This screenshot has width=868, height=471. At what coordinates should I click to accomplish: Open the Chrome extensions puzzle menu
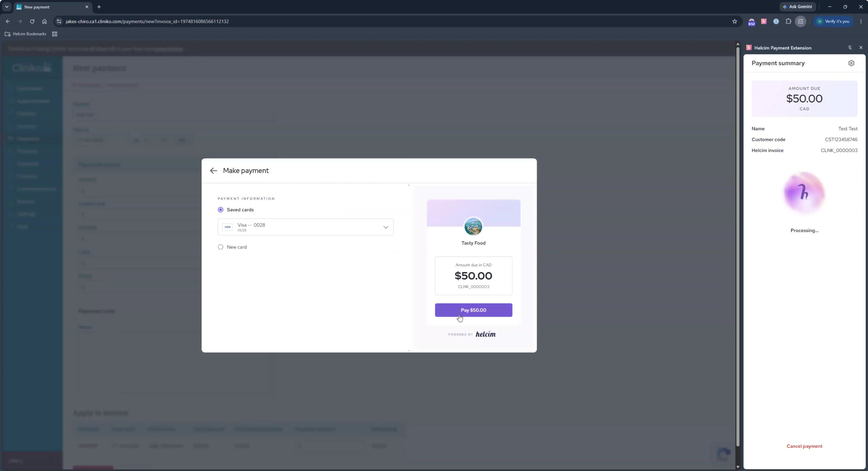[x=788, y=21]
